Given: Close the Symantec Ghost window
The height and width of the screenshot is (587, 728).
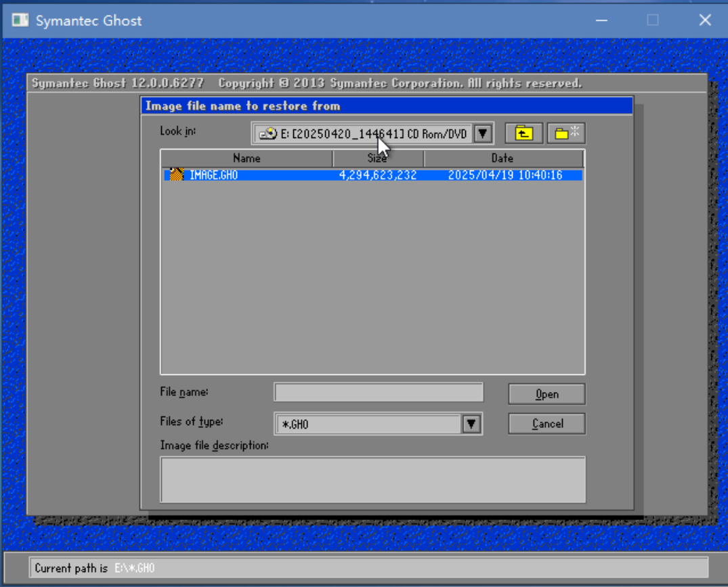Looking at the screenshot, I should point(705,20).
